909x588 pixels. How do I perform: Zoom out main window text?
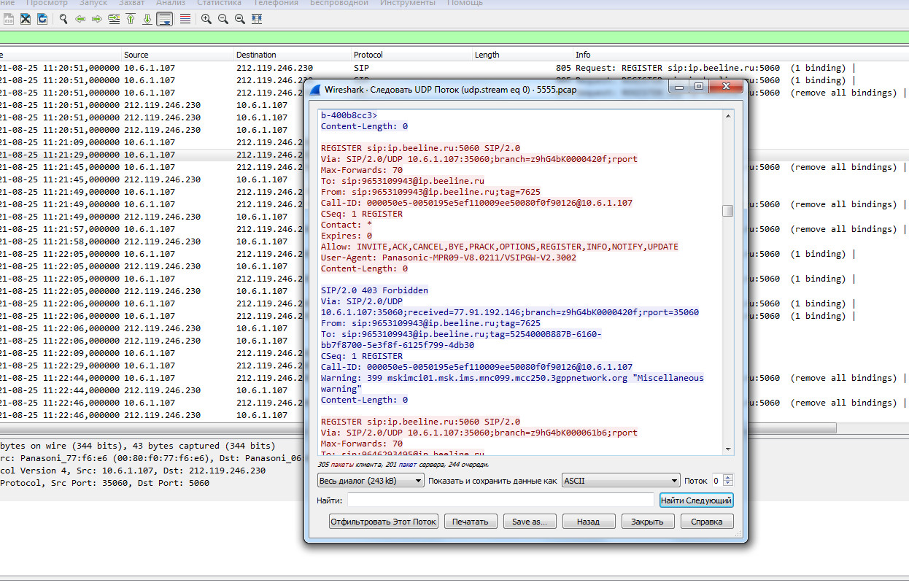click(x=223, y=19)
